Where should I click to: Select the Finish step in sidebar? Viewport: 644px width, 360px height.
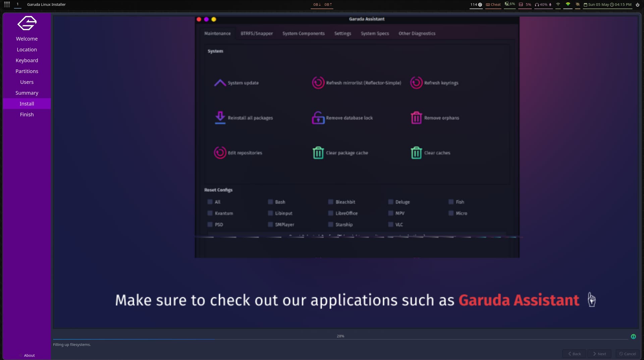(x=27, y=115)
